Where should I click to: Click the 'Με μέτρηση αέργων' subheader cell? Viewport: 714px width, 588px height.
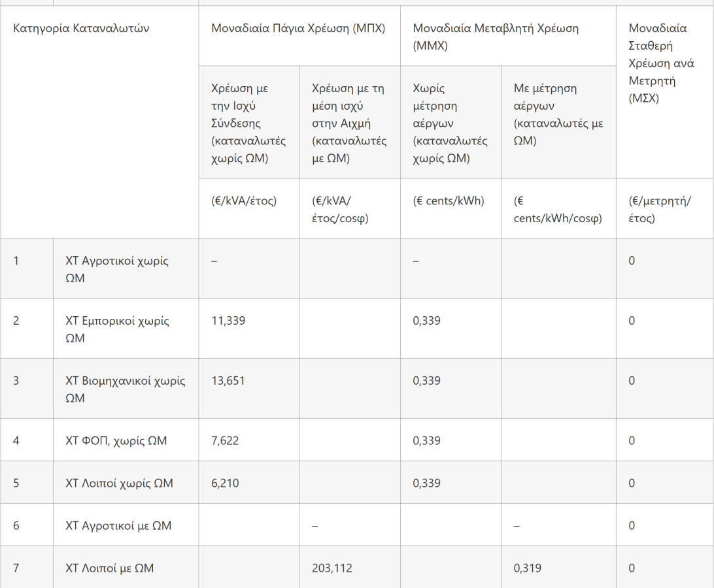click(558, 114)
